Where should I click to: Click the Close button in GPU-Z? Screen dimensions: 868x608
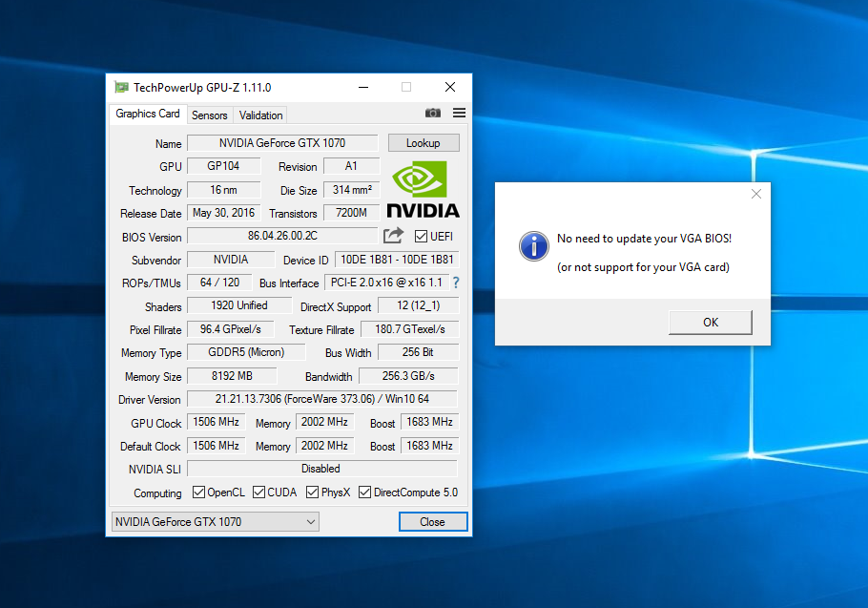[x=433, y=521]
